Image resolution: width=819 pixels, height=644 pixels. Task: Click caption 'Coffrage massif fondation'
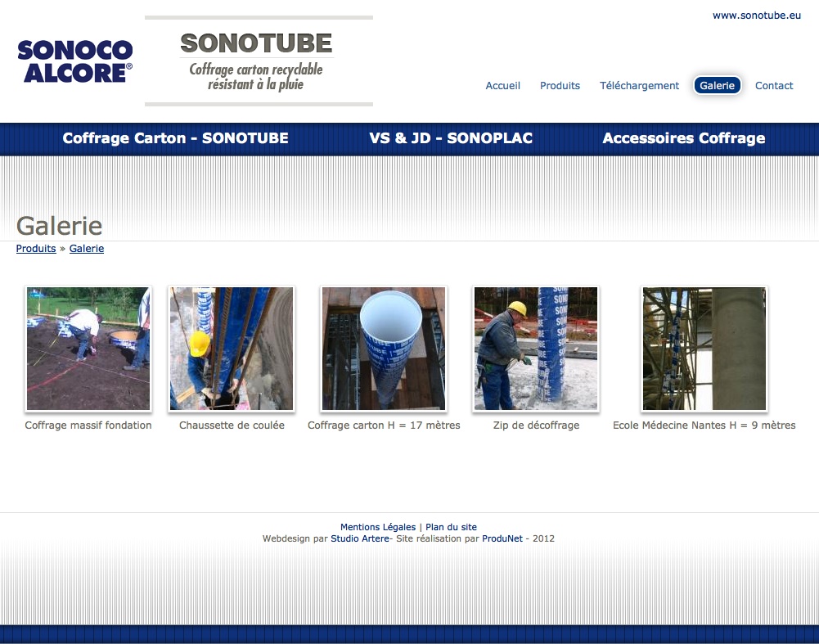[x=88, y=426]
